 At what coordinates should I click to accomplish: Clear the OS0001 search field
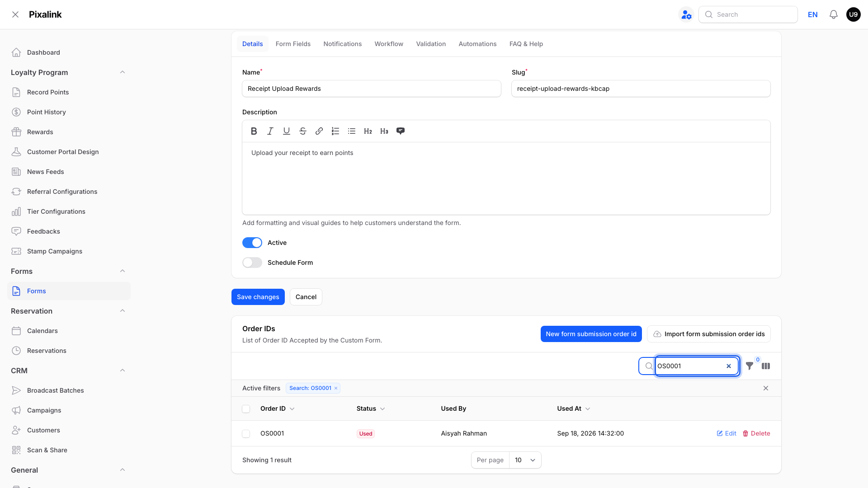pyautogui.click(x=728, y=366)
